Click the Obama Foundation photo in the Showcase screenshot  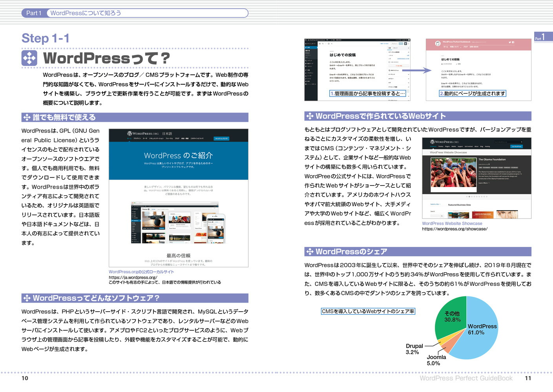pos(453,174)
